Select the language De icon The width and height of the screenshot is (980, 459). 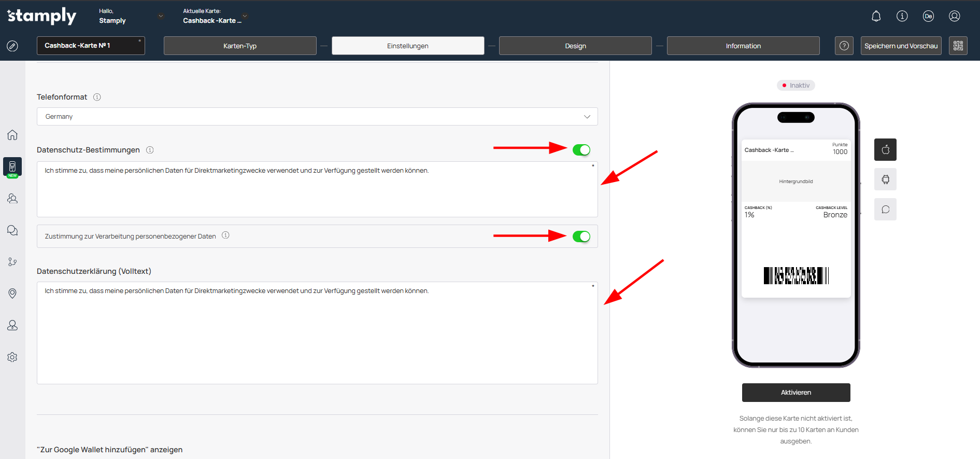928,16
